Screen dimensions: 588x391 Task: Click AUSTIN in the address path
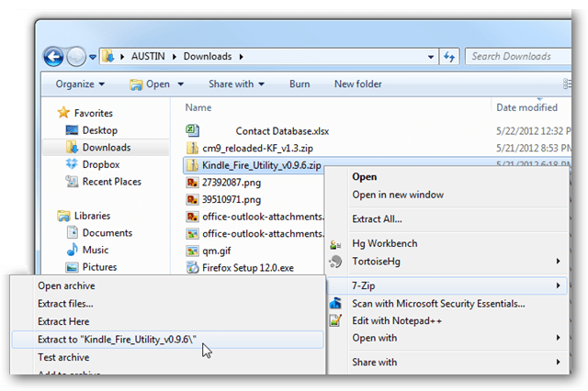tap(148, 57)
